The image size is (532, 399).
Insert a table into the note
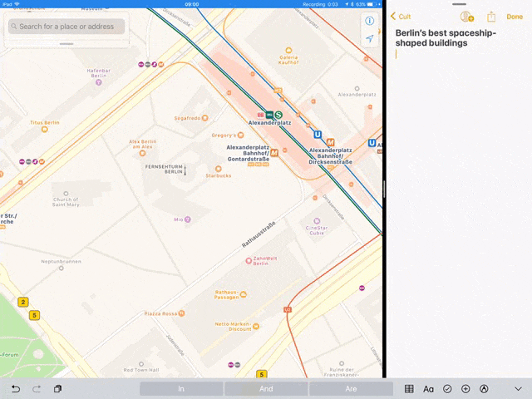coord(409,389)
